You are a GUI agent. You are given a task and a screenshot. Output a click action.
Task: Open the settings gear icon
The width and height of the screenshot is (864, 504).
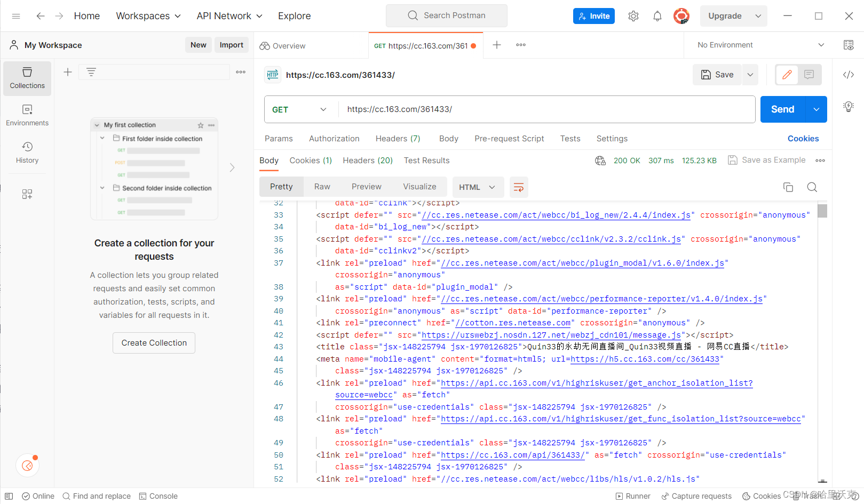(x=633, y=16)
